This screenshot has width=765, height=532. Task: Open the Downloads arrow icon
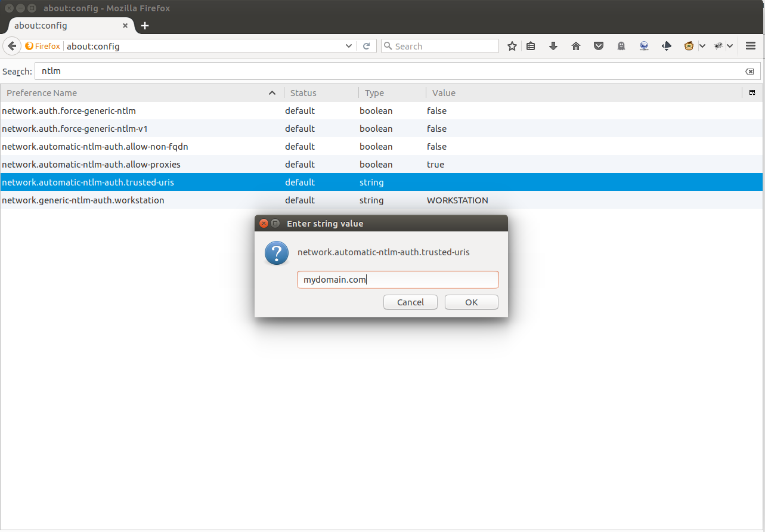click(x=553, y=45)
